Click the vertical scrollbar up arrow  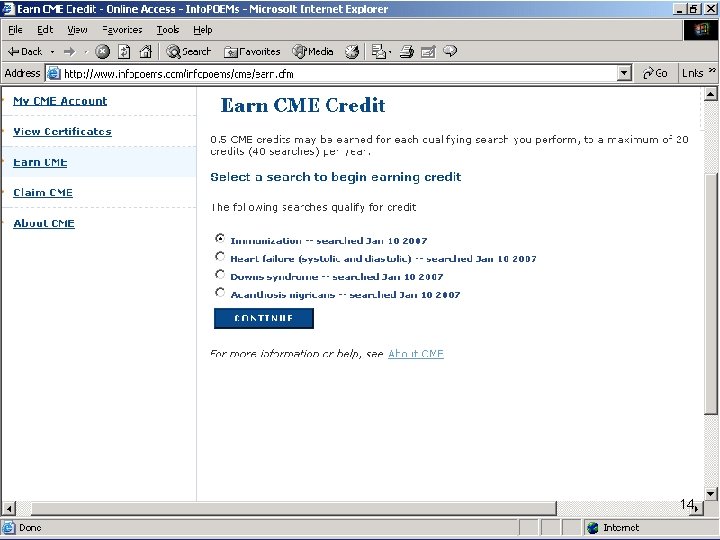[x=711, y=95]
